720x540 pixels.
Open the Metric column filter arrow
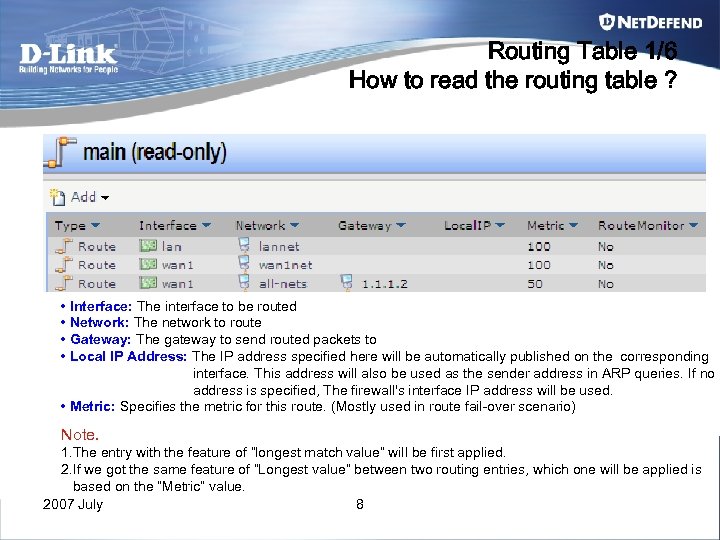click(x=573, y=225)
